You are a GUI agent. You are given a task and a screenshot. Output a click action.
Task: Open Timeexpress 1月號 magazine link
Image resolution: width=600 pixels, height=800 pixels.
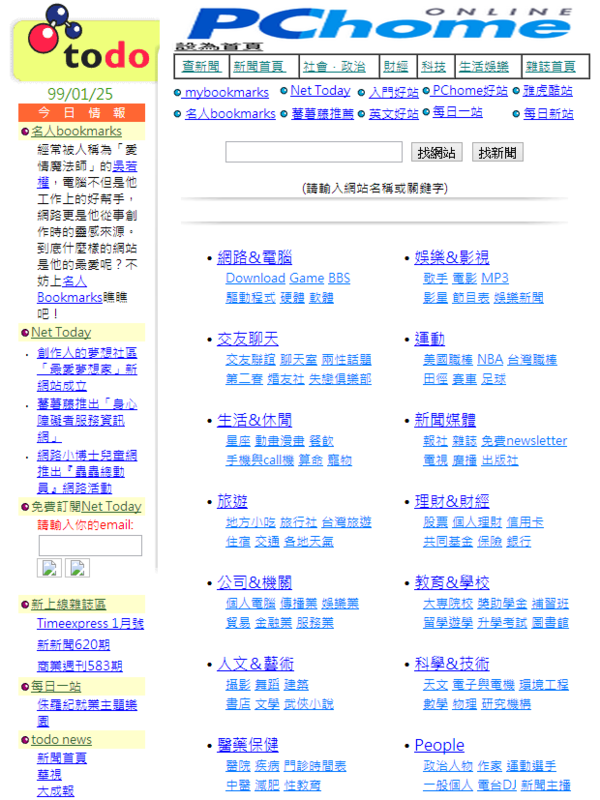click(90, 623)
